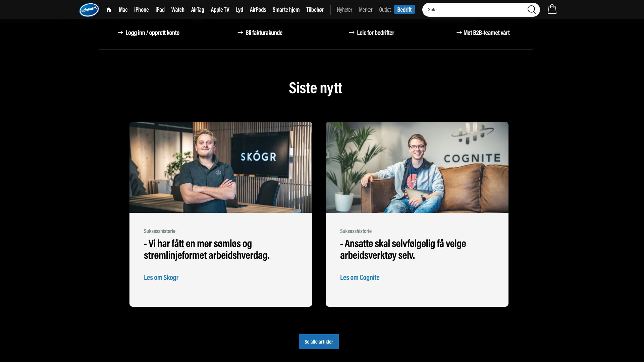Open the shopping bag
This screenshot has height=362, width=644.
pyautogui.click(x=552, y=9)
